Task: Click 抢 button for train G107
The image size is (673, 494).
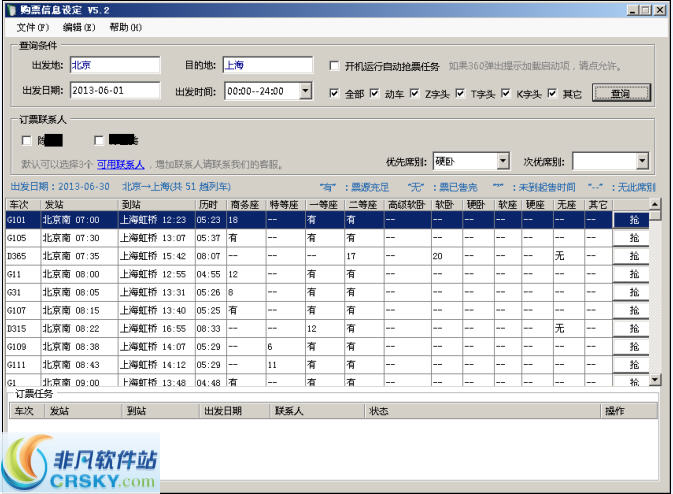Action: (631, 310)
